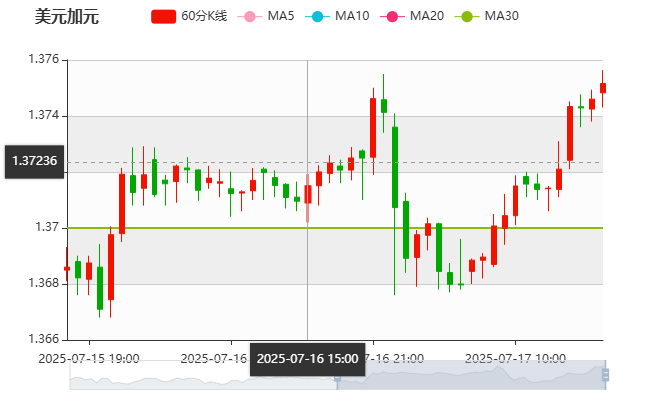670x400 pixels.
Task: Click the 1.37 y-axis label
Action: coord(47,227)
